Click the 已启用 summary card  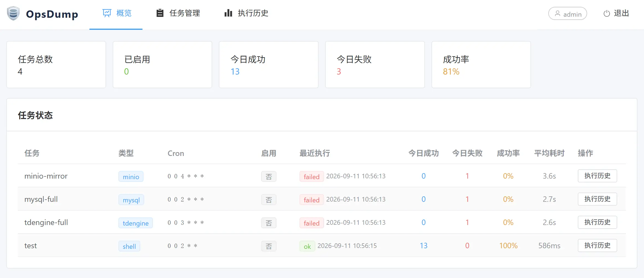[x=162, y=65]
